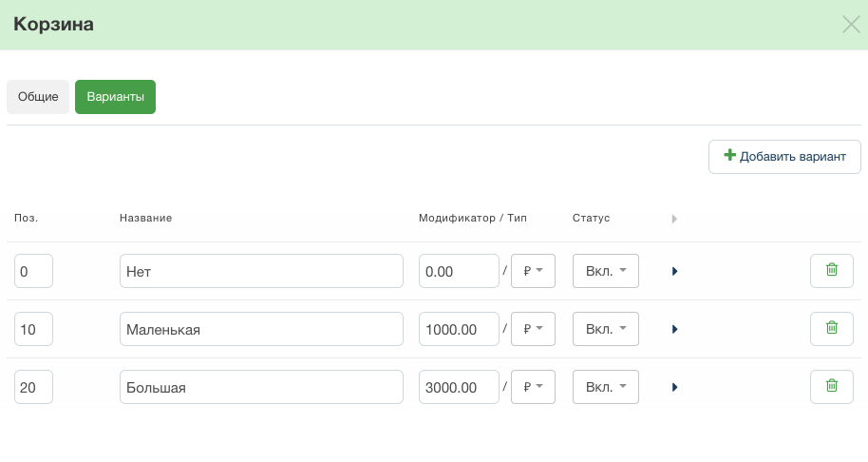Edit the name field "Маленькая"
The image size is (868, 462).
(261, 329)
